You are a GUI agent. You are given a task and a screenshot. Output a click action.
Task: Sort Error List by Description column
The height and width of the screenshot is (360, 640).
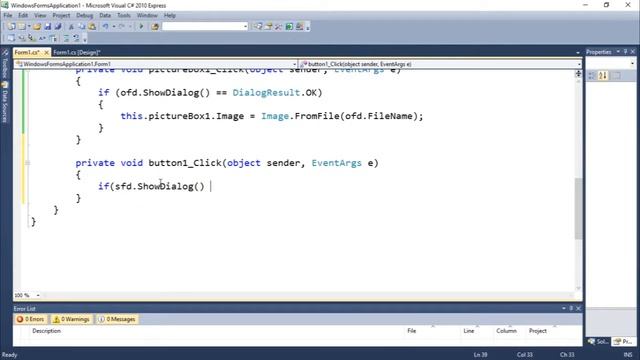(47, 331)
